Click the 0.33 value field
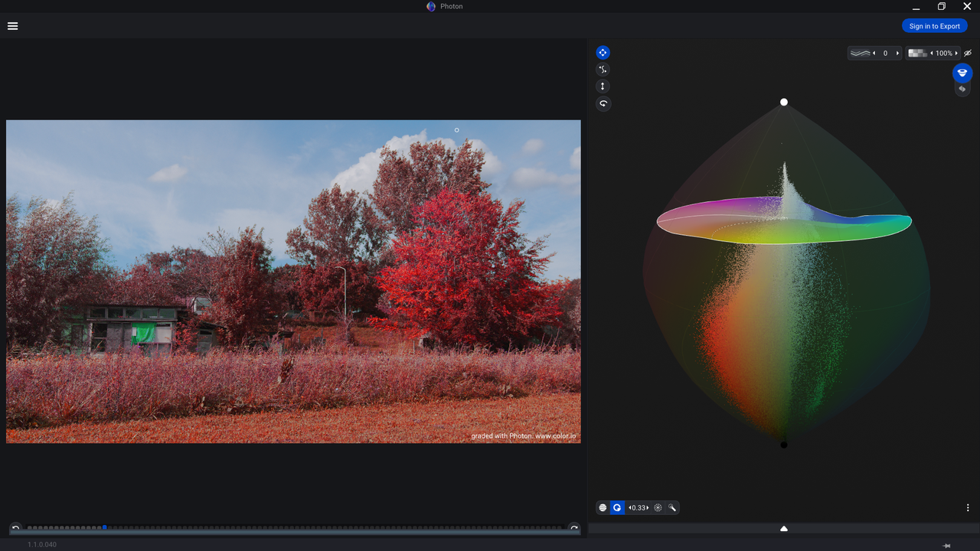Image resolution: width=980 pixels, height=551 pixels. click(639, 507)
